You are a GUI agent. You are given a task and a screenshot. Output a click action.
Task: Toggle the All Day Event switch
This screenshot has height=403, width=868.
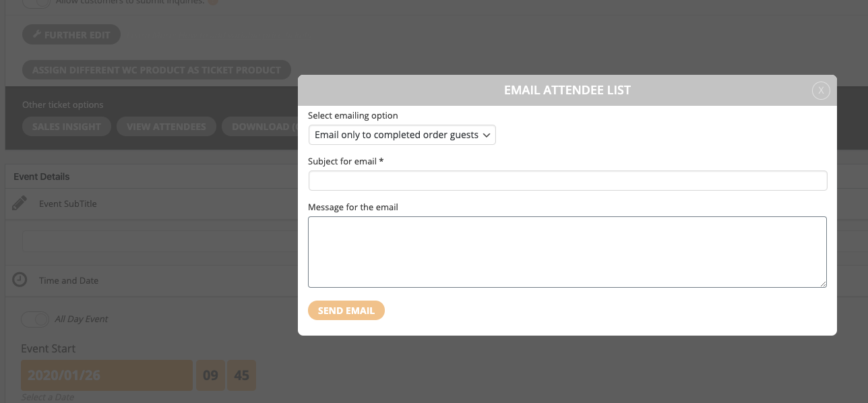35,319
